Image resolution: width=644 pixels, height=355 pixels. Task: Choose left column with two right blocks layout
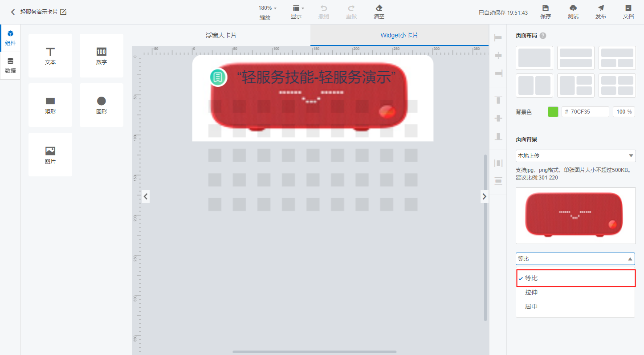[x=576, y=86]
